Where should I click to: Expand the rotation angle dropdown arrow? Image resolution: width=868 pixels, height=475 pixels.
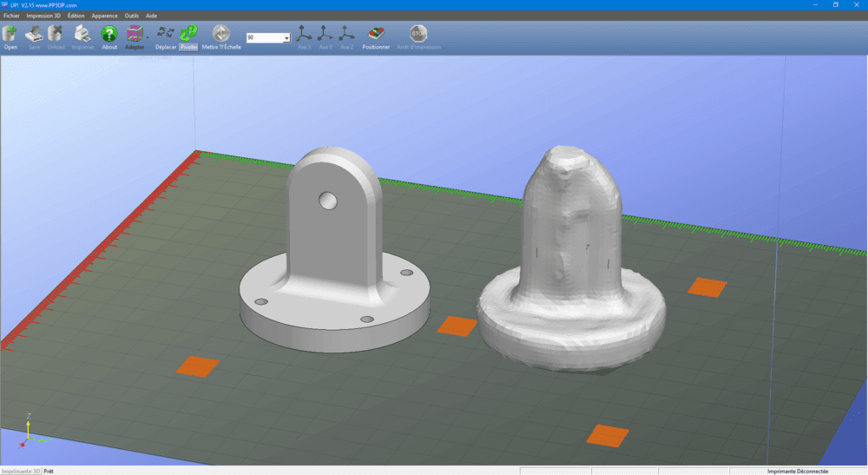[x=286, y=37]
